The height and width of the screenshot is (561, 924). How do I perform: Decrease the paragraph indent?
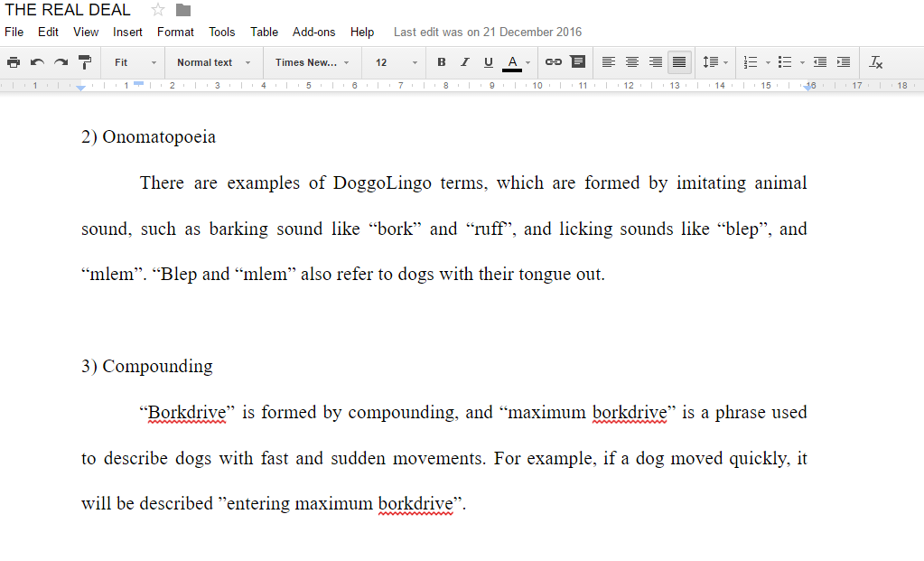click(x=820, y=62)
